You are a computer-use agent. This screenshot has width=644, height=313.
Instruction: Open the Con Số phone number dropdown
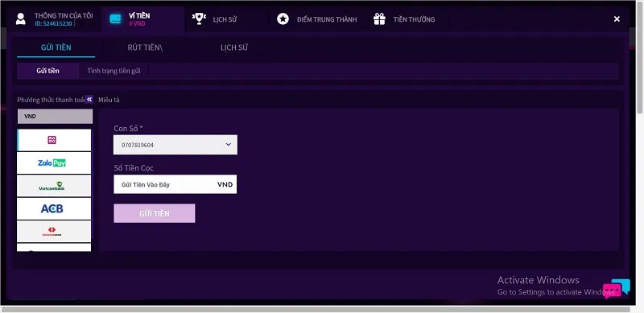(x=175, y=145)
